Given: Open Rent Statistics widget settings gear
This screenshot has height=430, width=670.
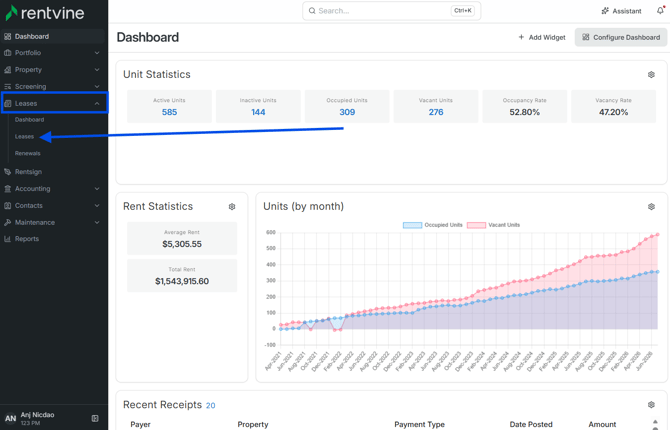Looking at the screenshot, I should click(232, 207).
